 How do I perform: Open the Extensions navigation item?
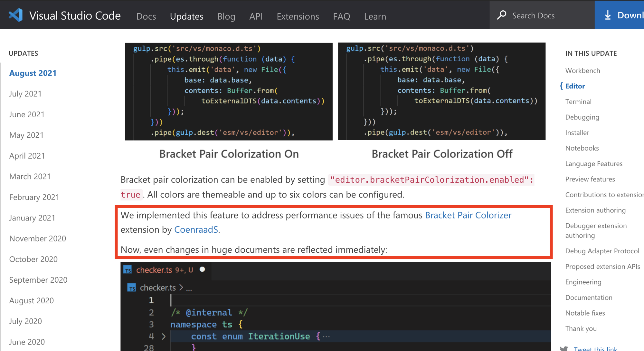point(298,16)
